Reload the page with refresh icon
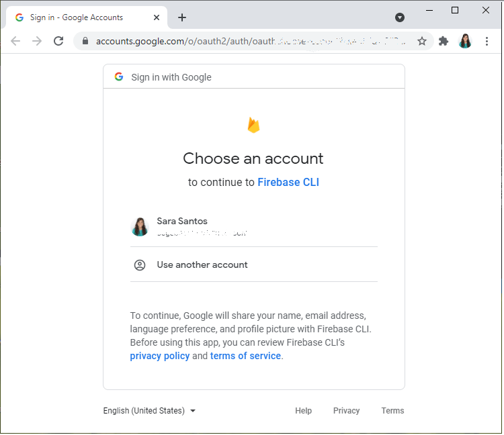504x435 pixels. [x=58, y=41]
